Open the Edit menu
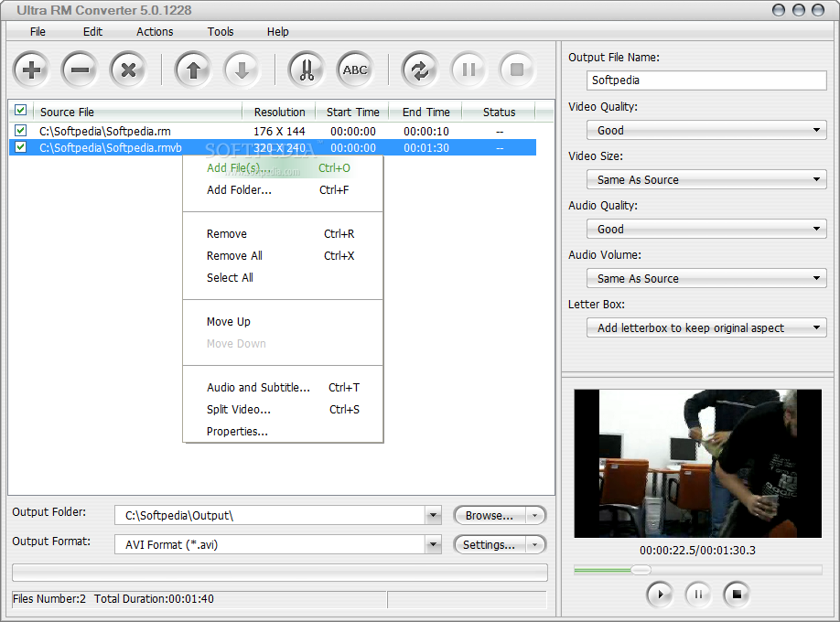The width and height of the screenshot is (840, 622). coord(92,32)
